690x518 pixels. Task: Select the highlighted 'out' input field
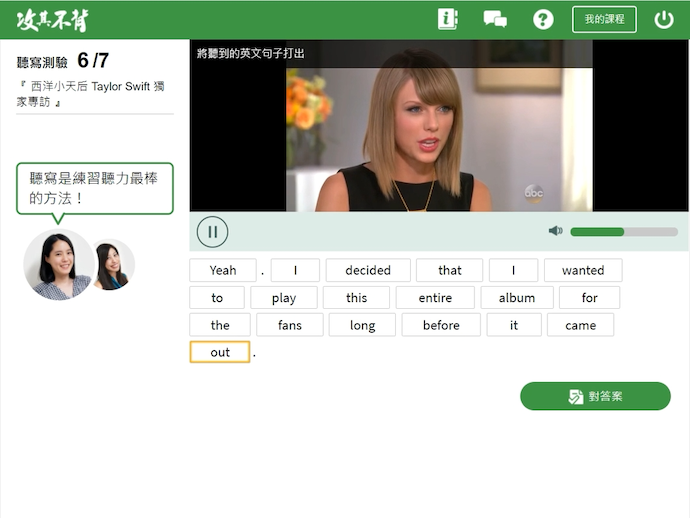[x=220, y=352]
